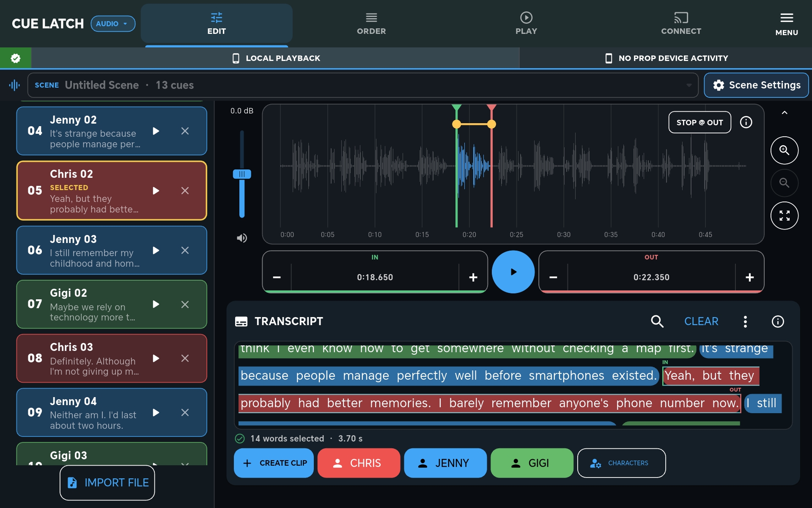
Task: Open Scene Settings
Action: (x=756, y=85)
